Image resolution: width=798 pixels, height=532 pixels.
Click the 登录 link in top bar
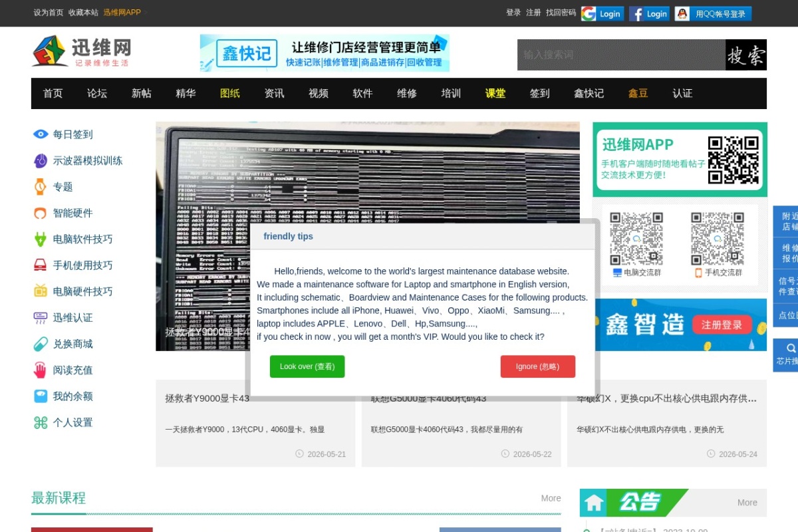513,13
